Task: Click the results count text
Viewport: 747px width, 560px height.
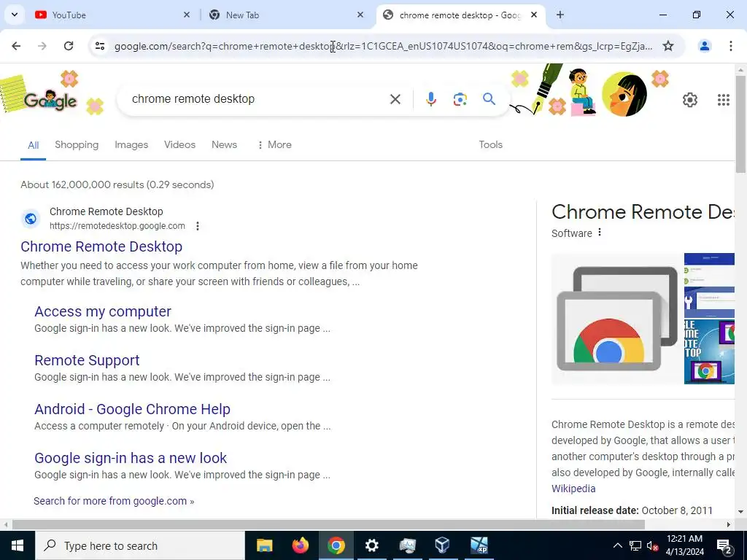Action: pyautogui.click(x=117, y=184)
